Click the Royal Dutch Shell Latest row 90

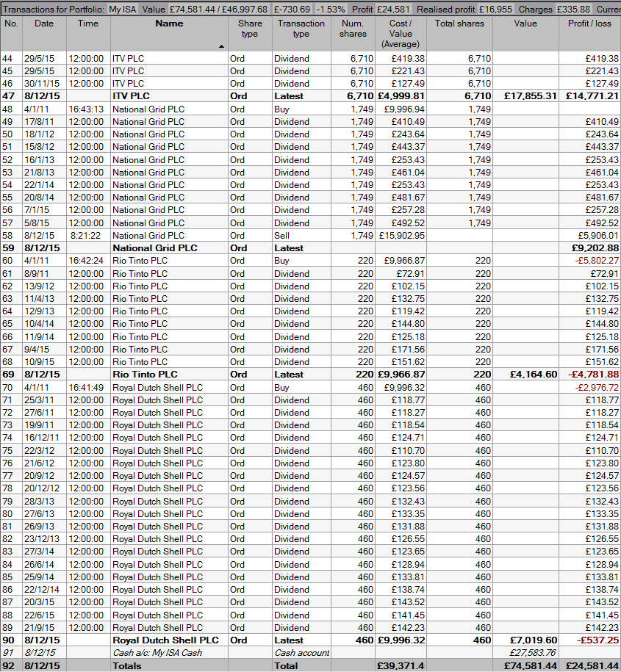[x=169, y=640]
